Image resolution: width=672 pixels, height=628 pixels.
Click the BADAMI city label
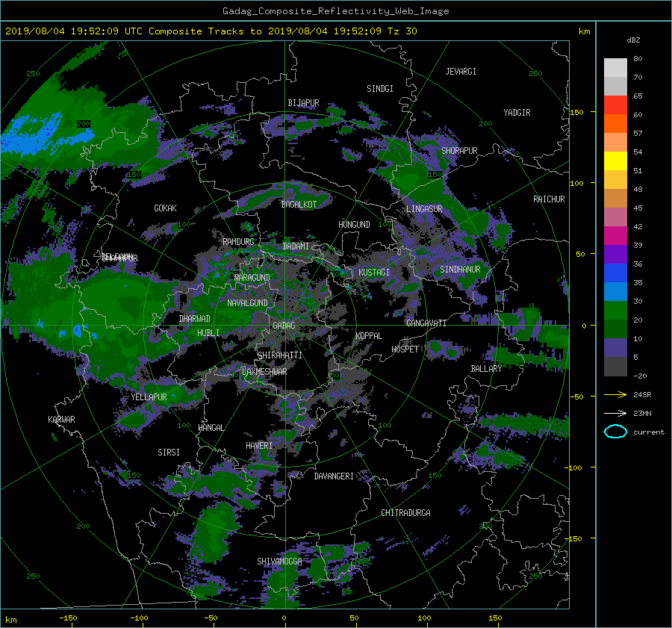pyautogui.click(x=296, y=246)
